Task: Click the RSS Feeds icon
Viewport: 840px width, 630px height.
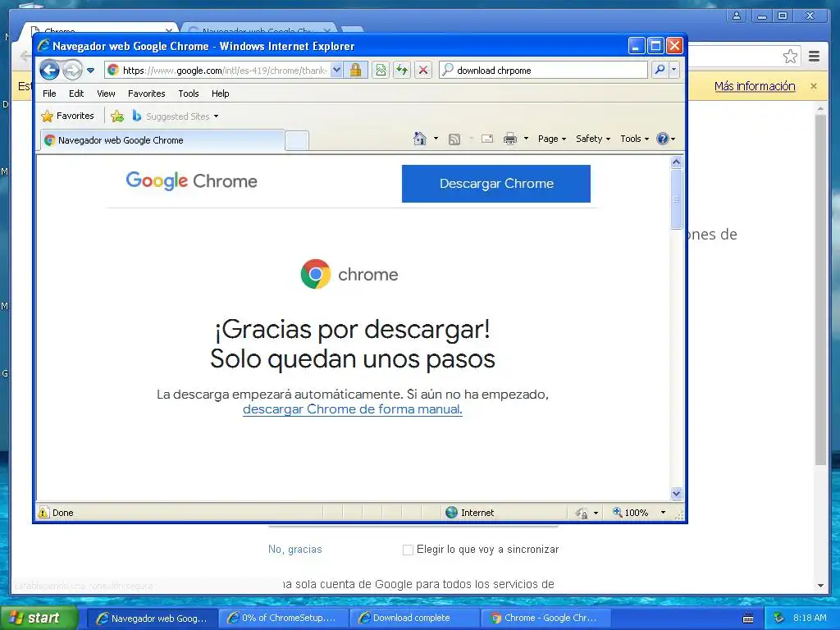Action: tap(454, 139)
